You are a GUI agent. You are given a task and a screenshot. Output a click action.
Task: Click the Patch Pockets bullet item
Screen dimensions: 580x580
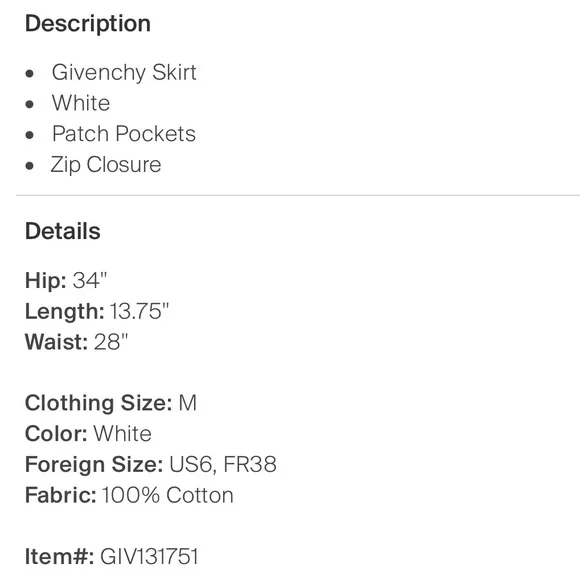(x=124, y=134)
